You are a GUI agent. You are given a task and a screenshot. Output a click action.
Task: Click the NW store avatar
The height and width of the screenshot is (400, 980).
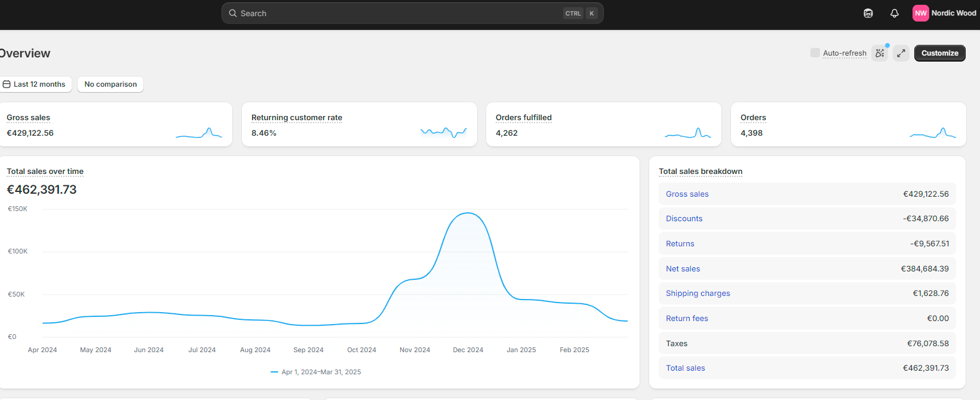point(920,13)
